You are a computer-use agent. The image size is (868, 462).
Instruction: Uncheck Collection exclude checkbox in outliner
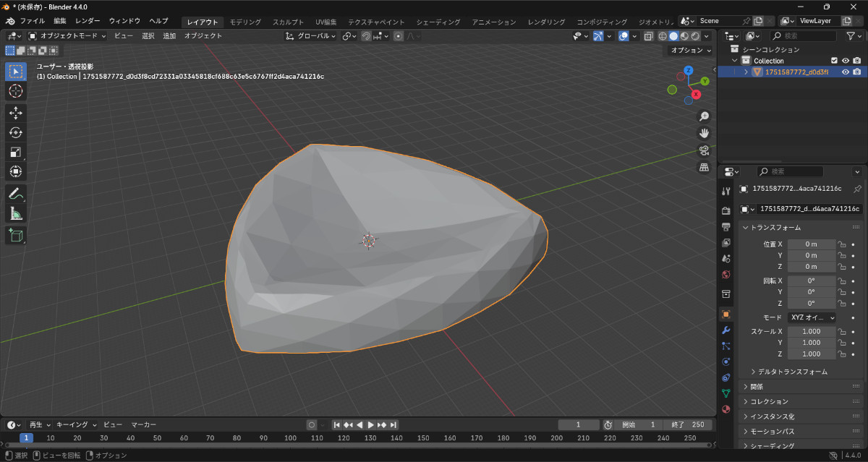click(834, 61)
